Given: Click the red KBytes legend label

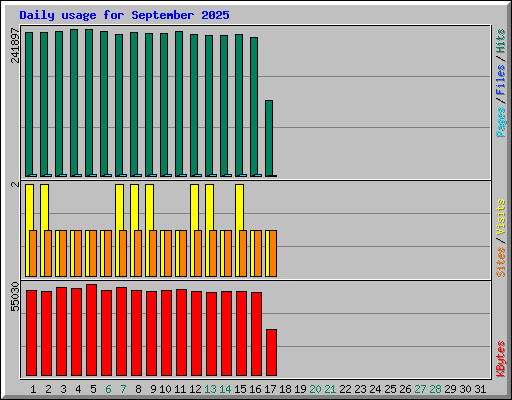Looking at the screenshot, I should (500, 359).
